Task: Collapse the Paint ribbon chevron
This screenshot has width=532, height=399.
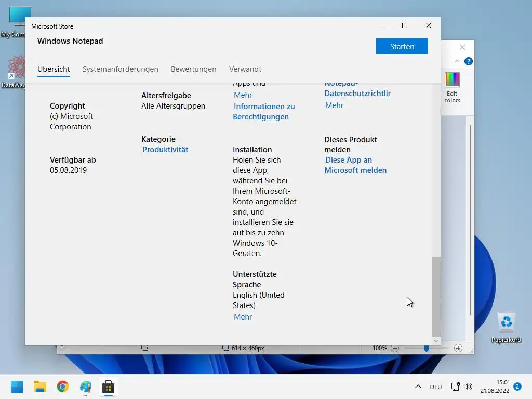Action: [x=457, y=61]
